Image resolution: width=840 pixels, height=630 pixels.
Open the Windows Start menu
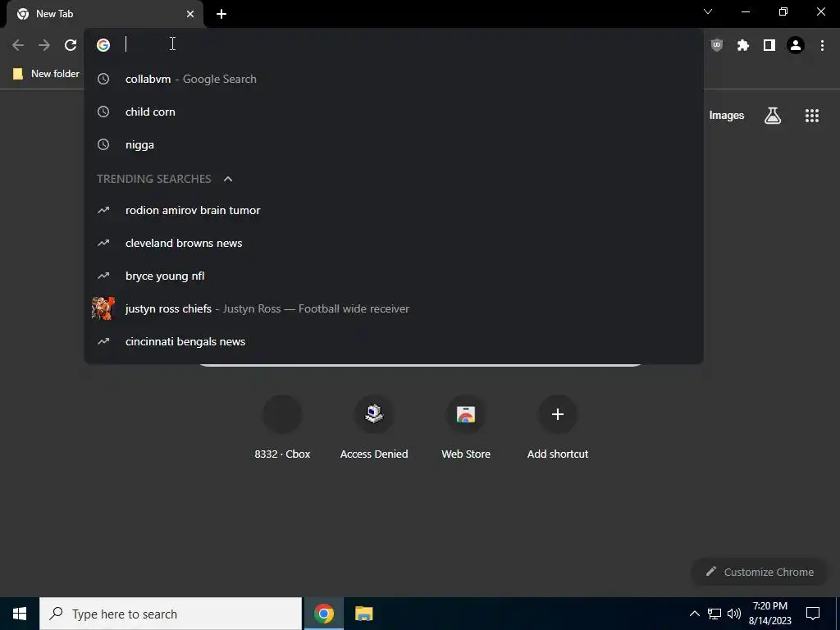pyautogui.click(x=20, y=614)
